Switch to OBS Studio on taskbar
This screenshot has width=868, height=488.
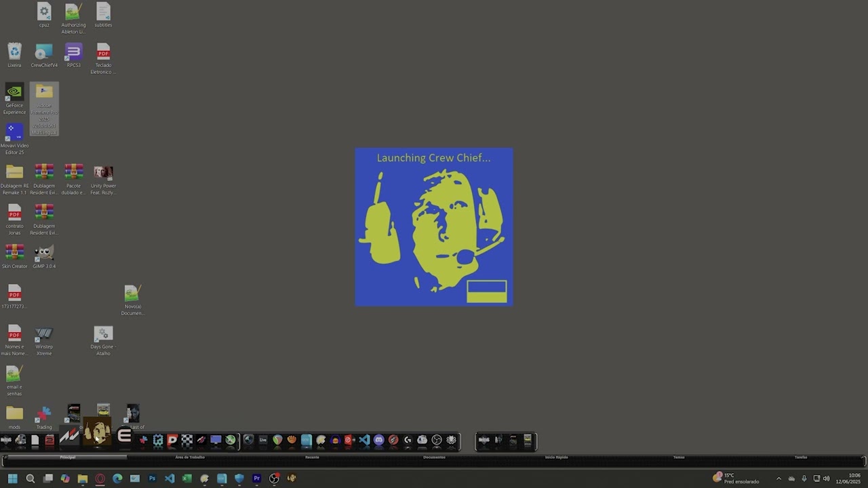point(274,479)
